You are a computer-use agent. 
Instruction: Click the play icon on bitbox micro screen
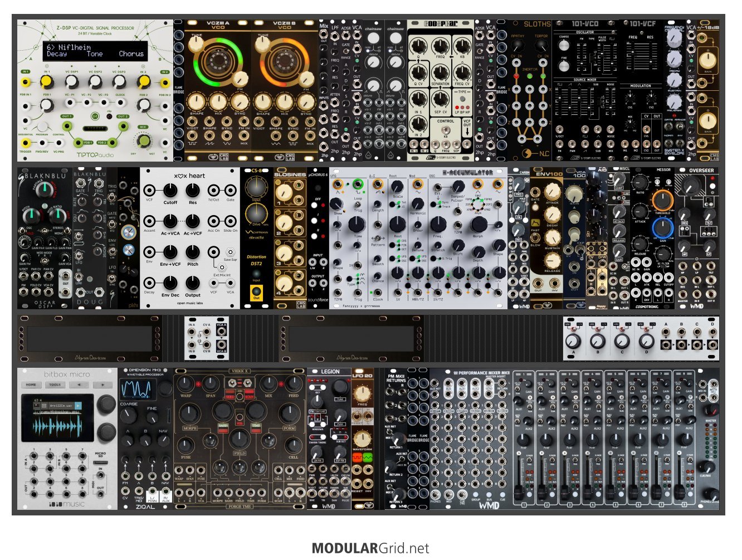point(78,406)
